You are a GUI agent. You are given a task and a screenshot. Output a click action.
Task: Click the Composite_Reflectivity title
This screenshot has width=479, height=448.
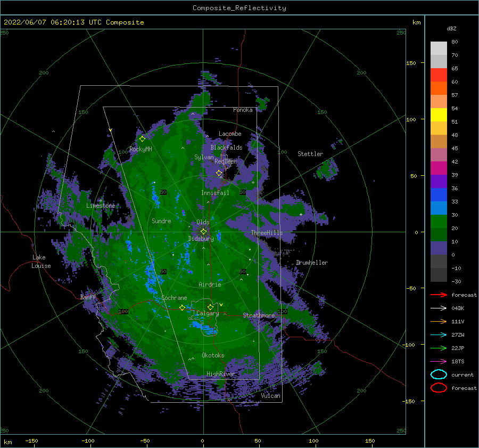(x=240, y=8)
